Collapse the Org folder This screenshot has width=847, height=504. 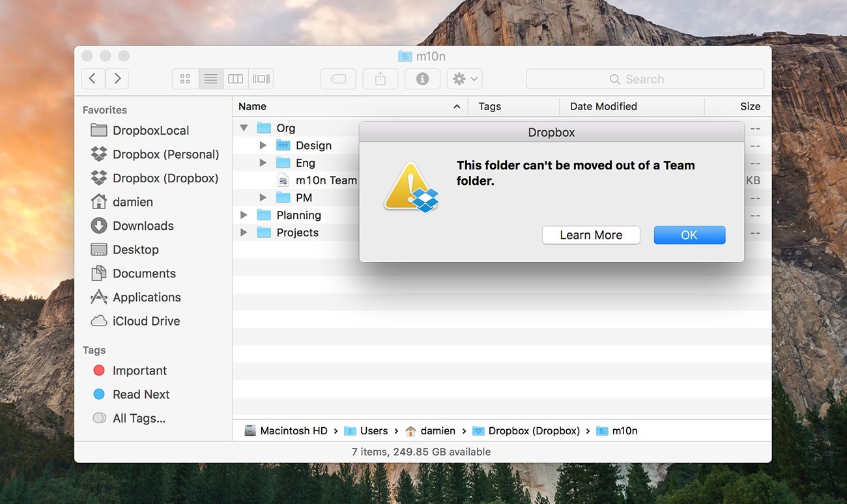[244, 128]
